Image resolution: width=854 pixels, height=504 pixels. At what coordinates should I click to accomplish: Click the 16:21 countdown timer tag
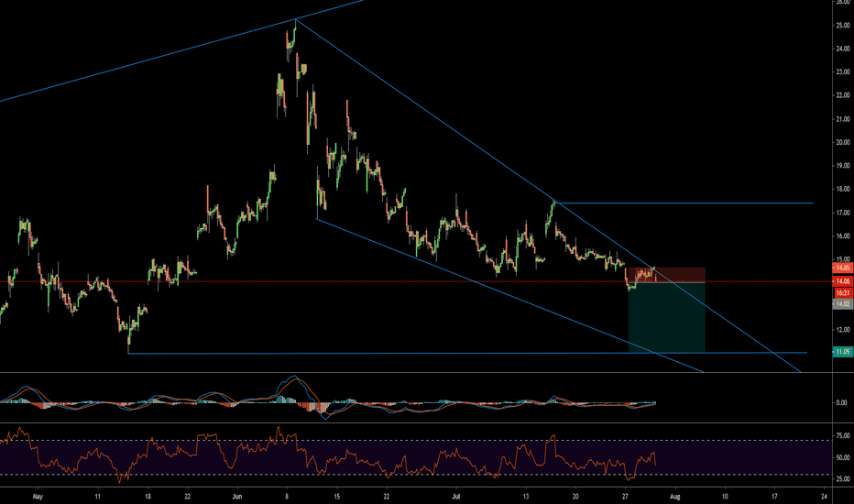843,292
